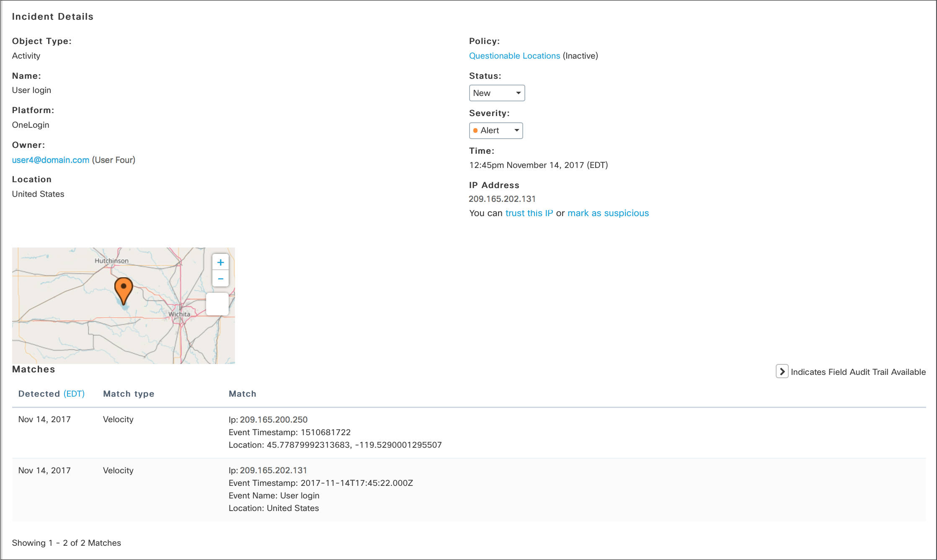
Task: Open the Severity dropdown showing Alert
Action: [496, 131]
